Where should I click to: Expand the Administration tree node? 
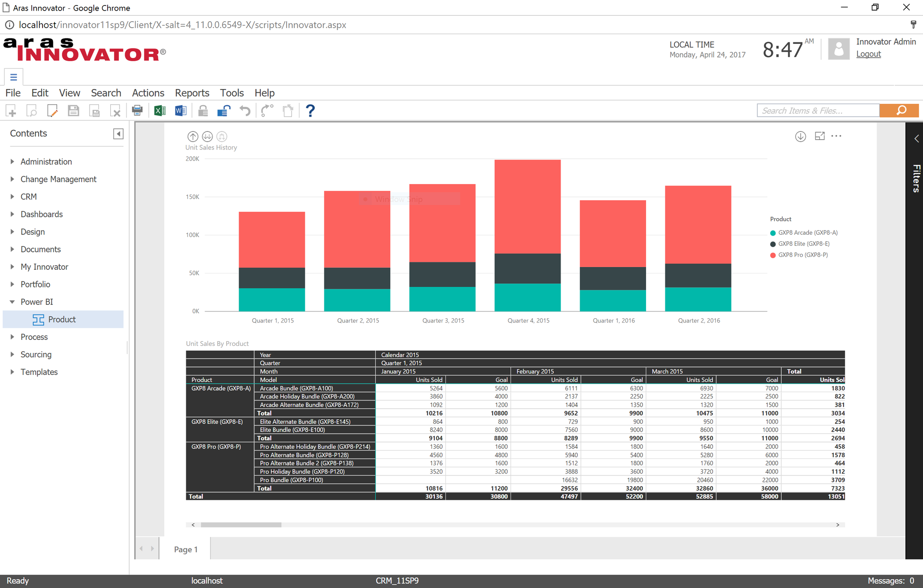tap(12, 162)
